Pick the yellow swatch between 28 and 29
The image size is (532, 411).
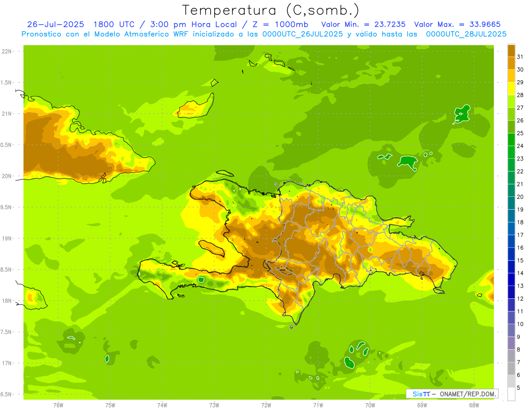tap(511, 89)
